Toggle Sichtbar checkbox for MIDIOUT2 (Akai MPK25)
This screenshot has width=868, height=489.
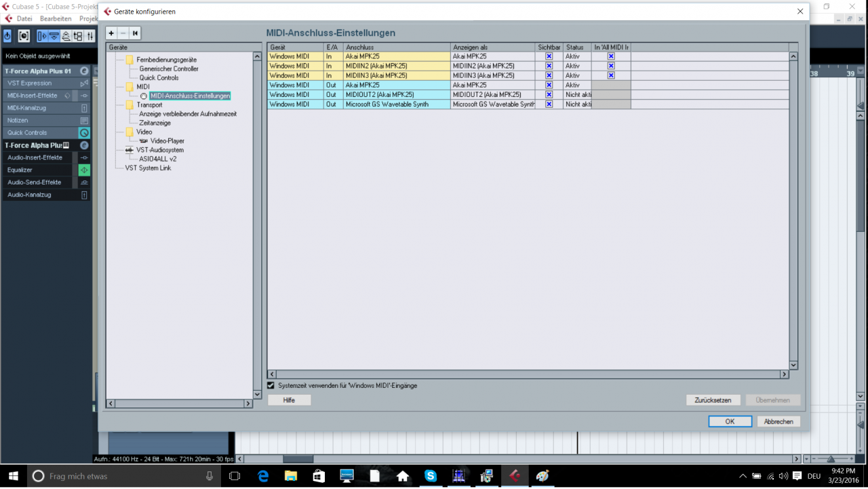click(549, 94)
